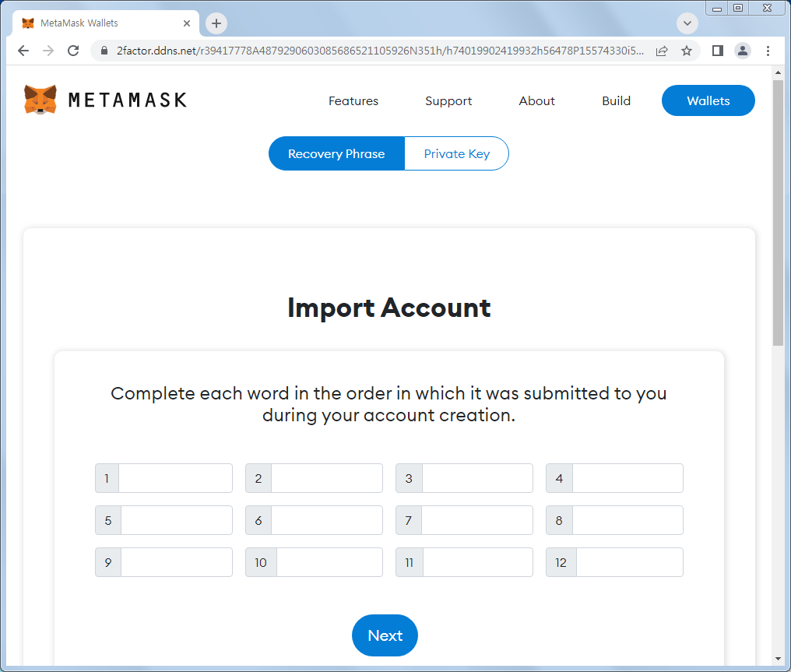The height and width of the screenshot is (672, 791).
Task: Click the scrollbar down arrow
Action: click(778, 659)
